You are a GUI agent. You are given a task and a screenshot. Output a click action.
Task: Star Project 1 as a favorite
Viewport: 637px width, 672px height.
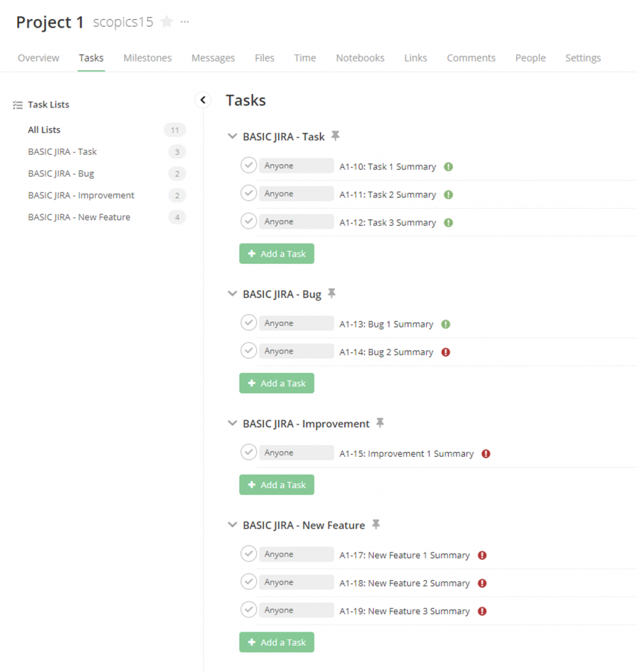167,22
